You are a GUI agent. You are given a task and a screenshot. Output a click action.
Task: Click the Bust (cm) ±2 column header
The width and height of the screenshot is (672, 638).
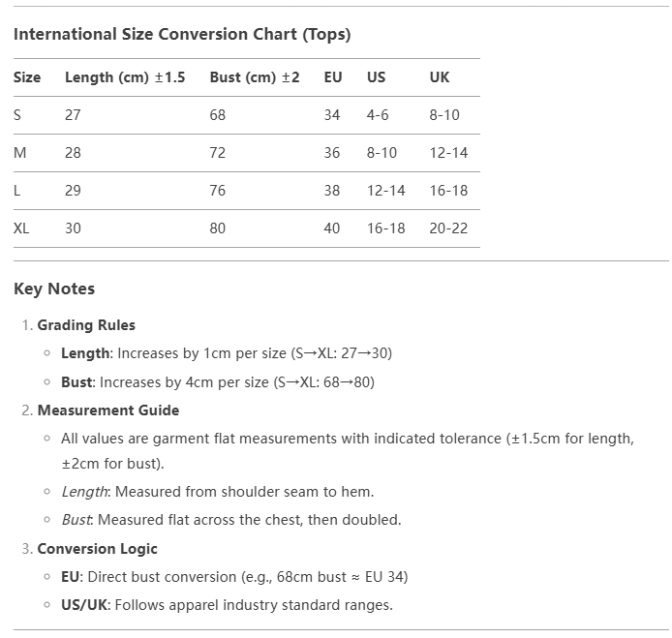pos(255,77)
